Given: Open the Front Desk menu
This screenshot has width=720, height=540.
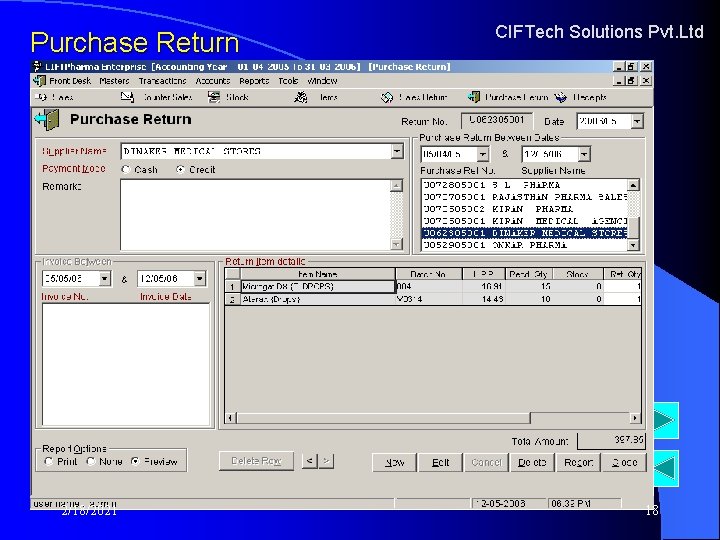Looking at the screenshot, I should point(70,81).
